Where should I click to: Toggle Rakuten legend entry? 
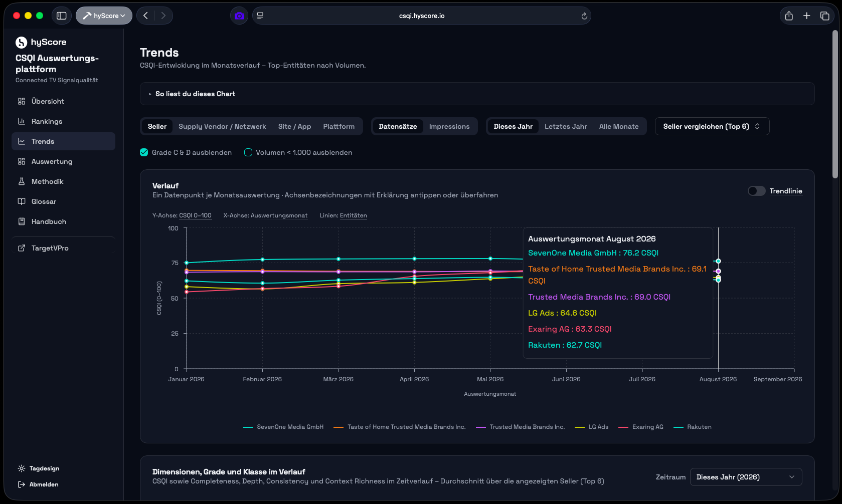coord(693,427)
